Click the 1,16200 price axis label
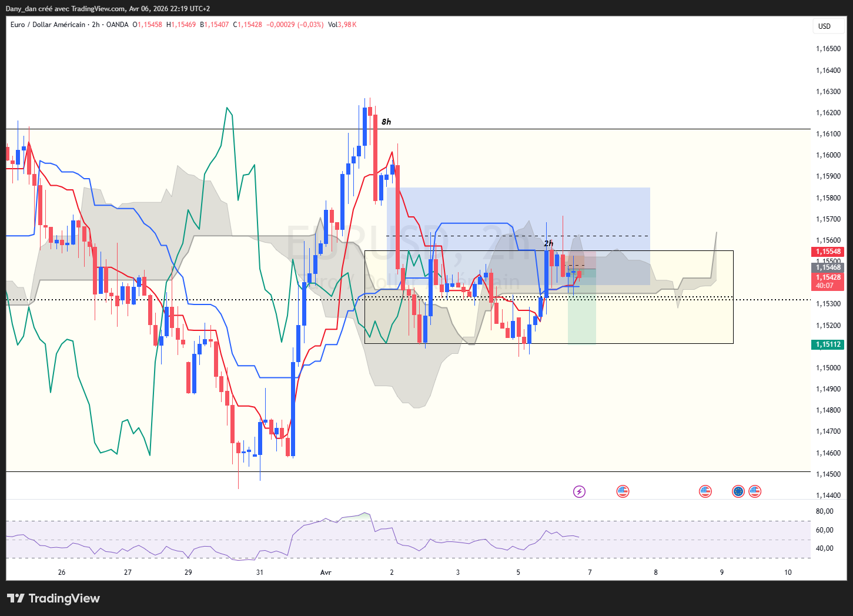This screenshot has width=853, height=616. click(x=828, y=113)
